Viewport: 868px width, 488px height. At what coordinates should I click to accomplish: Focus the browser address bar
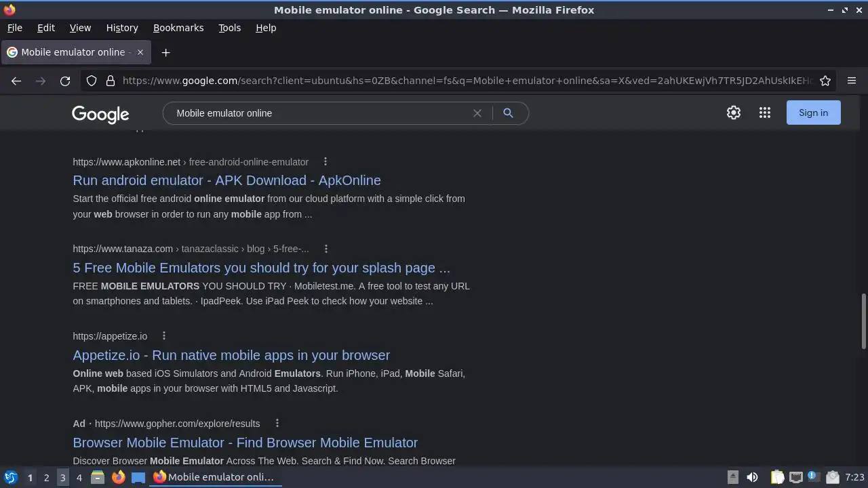click(x=467, y=81)
